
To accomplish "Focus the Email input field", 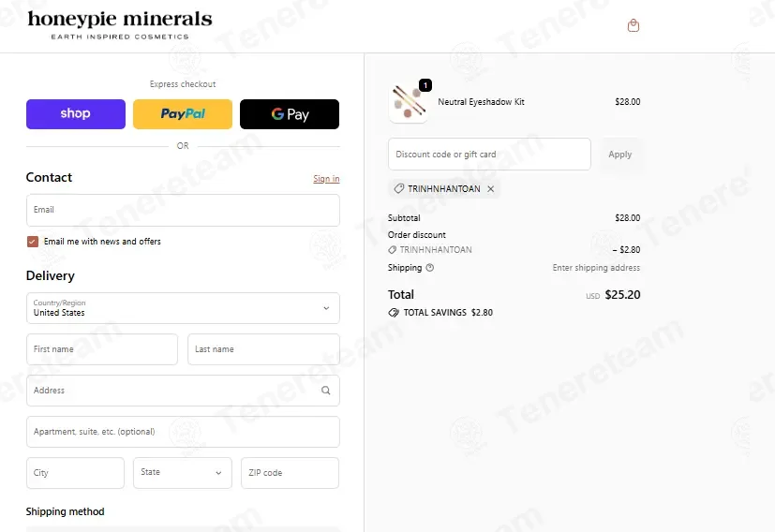I will [x=183, y=210].
